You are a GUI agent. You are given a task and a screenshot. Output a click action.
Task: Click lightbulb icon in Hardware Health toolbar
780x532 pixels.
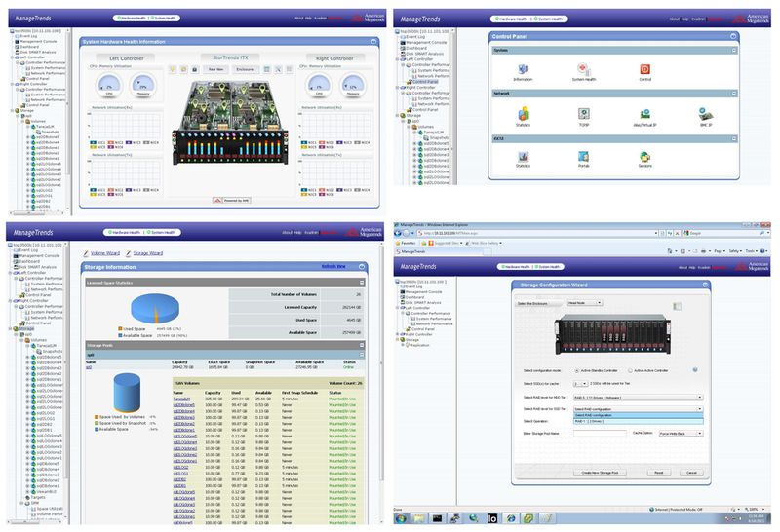coord(173,69)
